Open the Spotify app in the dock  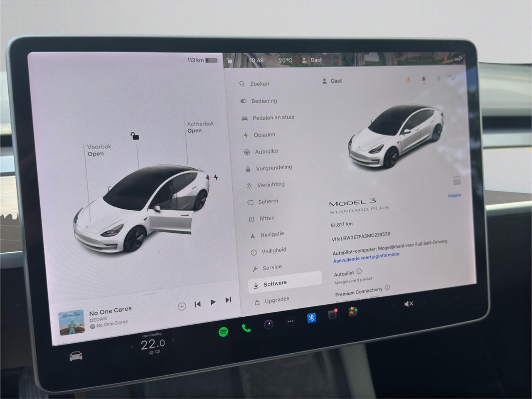223,332
